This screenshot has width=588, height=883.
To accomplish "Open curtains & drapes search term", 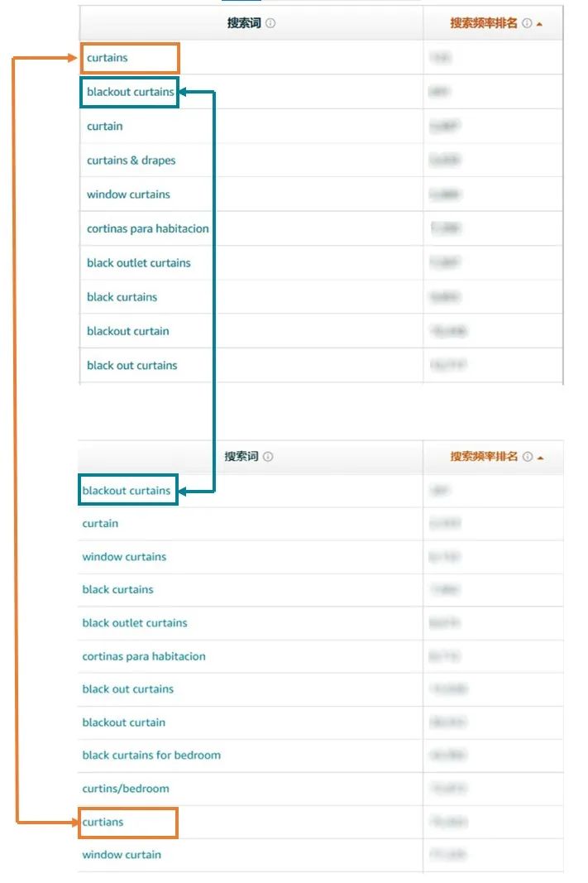I will (x=129, y=160).
